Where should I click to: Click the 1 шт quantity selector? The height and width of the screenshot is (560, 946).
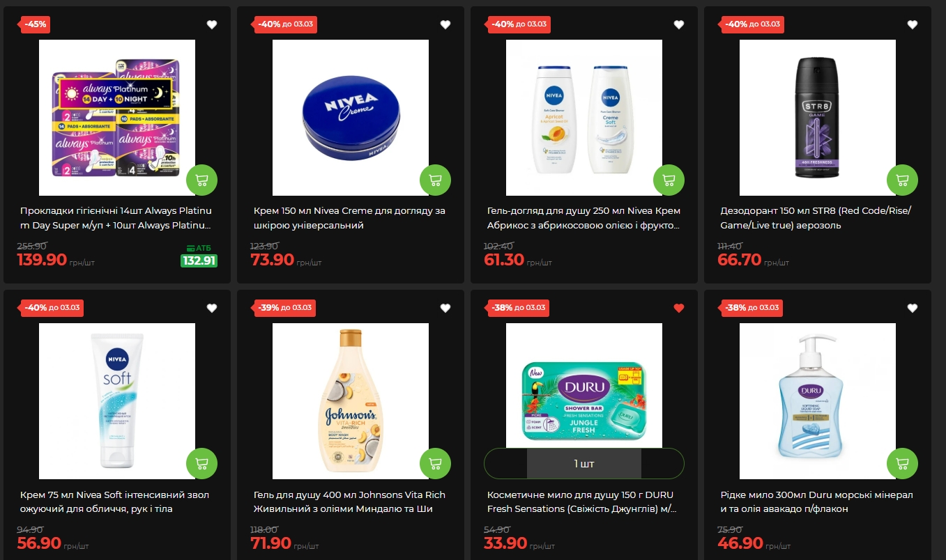pyautogui.click(x=584, y=463)
